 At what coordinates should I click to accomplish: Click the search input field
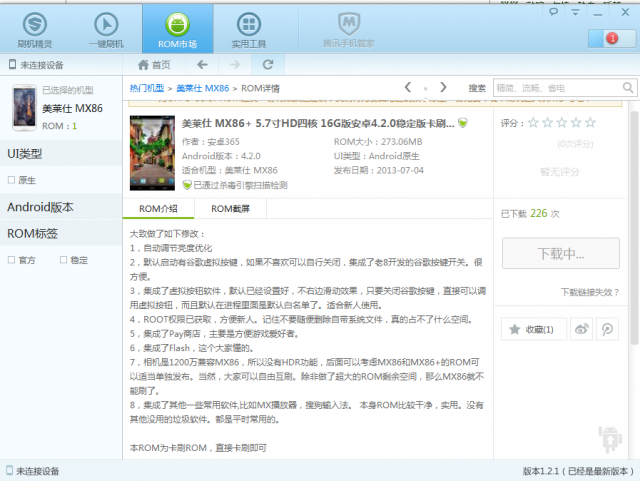[x=558, y=88]
